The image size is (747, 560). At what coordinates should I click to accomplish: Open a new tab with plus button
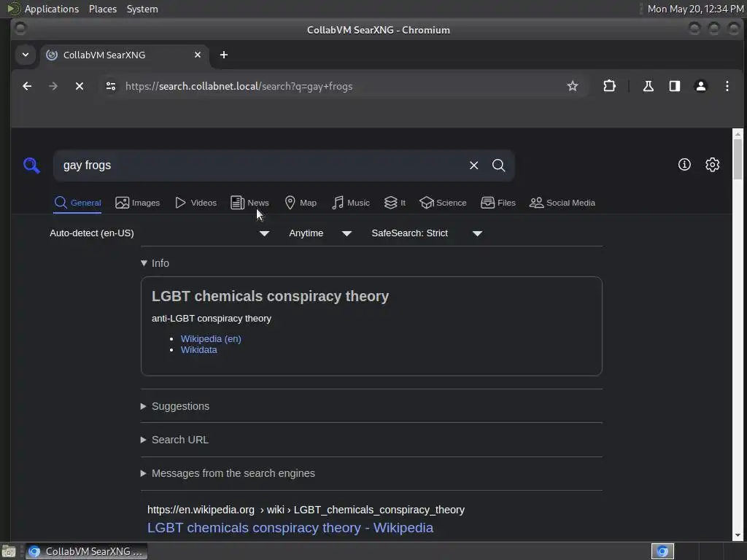pos(223,55)
